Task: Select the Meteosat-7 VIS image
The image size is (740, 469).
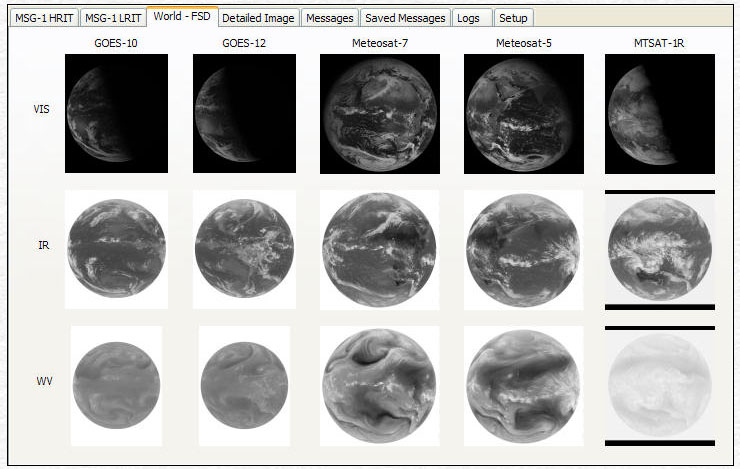Action: pyautogui.click(x=380, y=114)
